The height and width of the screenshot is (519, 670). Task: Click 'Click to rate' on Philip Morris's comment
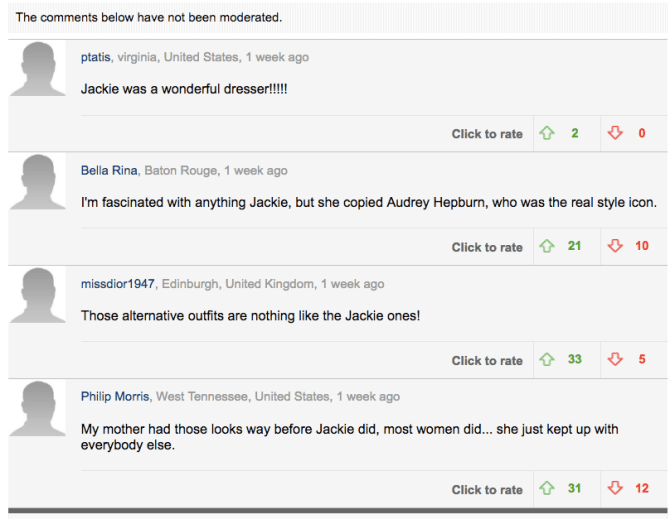487,490
